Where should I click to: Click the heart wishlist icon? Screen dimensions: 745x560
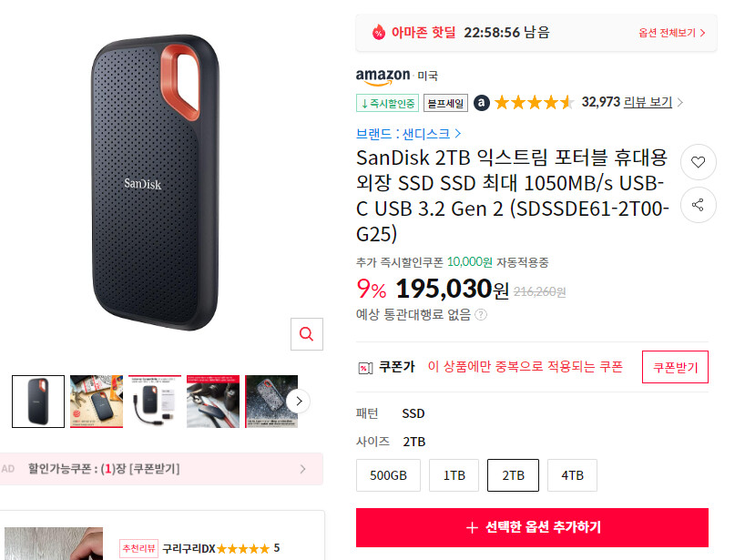coord(698,162)
